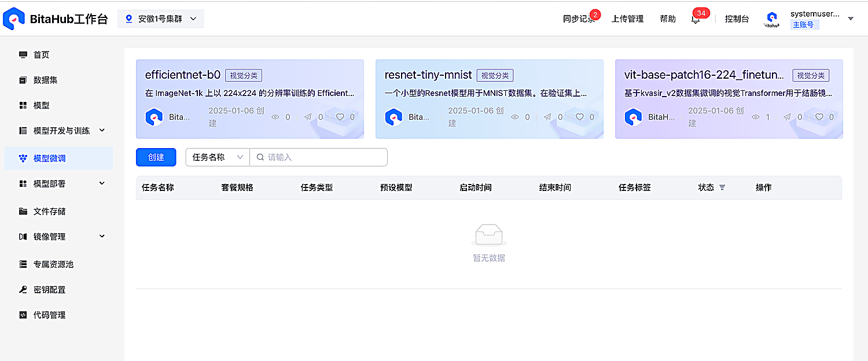The image size is (868, 361).
Task: Click the 预设模型 column header
Action: pos(396,187)
